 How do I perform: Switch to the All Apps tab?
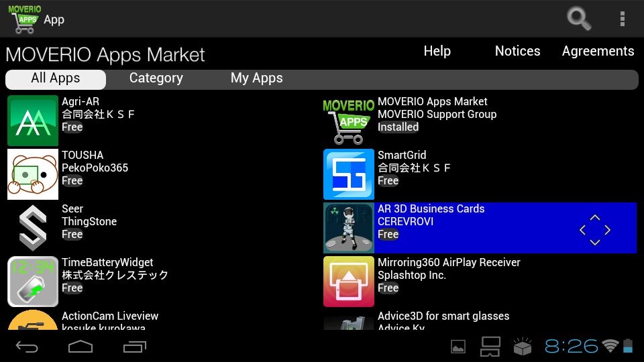[x=56, y=79]
